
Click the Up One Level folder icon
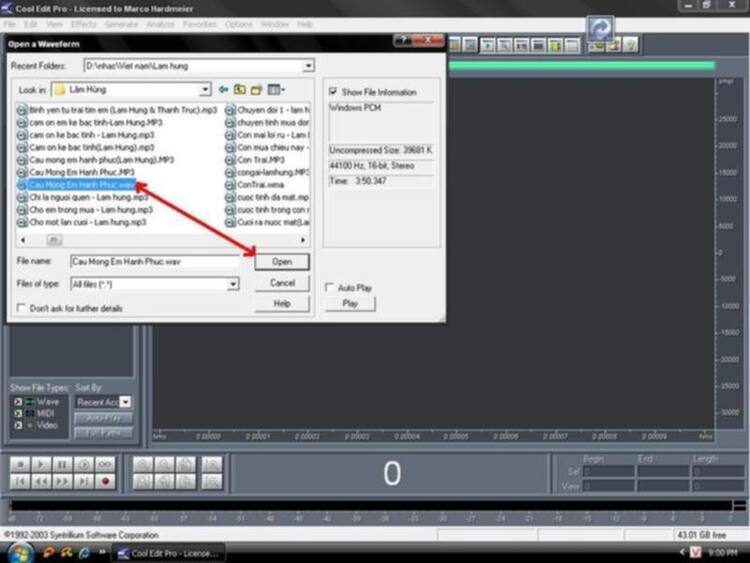pos(240,89)
